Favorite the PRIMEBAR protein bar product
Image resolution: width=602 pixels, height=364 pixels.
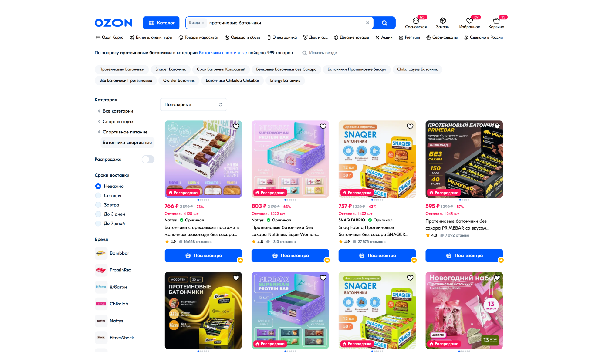click(497, 126)
